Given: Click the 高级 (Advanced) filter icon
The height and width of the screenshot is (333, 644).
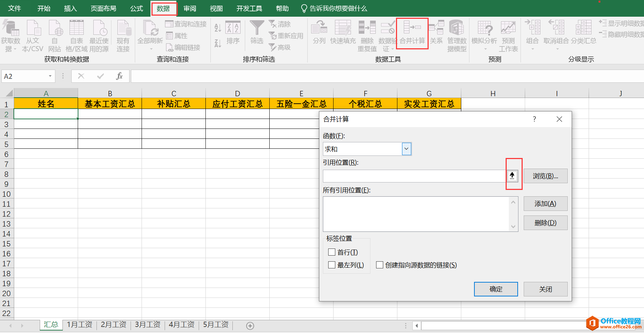Looking at the screenshot, I should (x=280, y=47).
